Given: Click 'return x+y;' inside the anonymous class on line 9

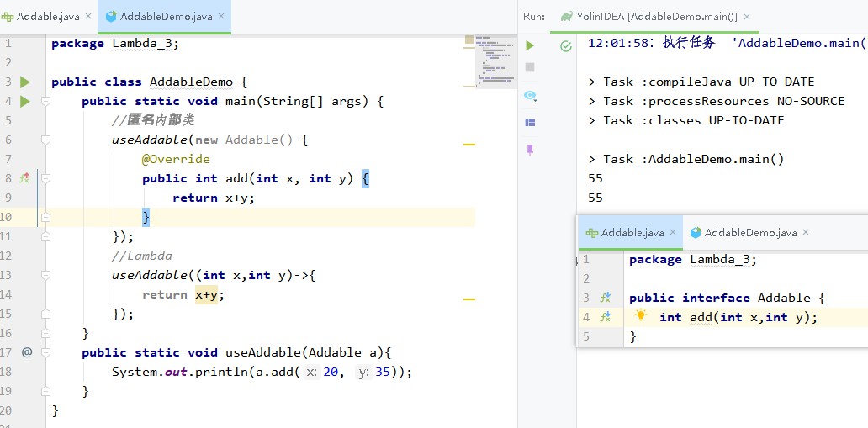Looking at the screenshot, I should click(214, 198).
